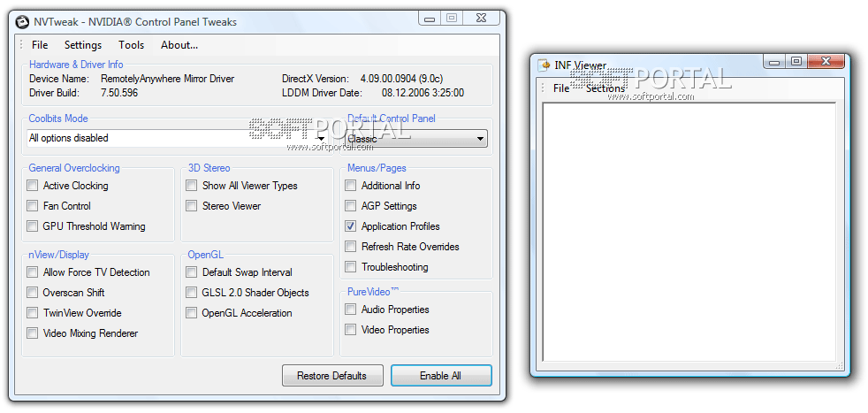
Task: Open the Settings menu
Action: (83, 45)
